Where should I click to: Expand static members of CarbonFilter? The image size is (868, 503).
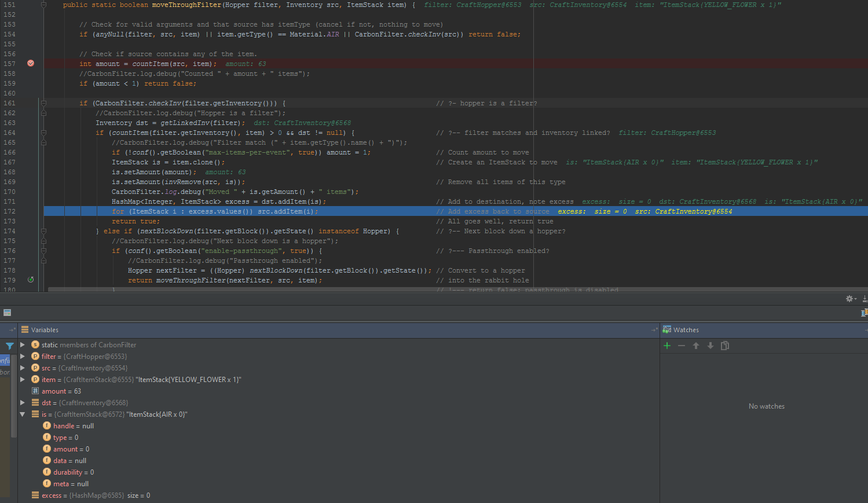point(23,344)
